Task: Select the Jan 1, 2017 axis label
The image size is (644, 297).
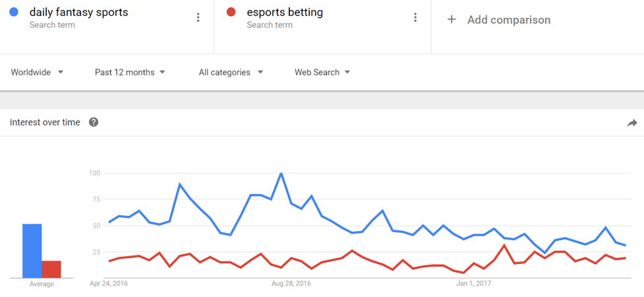Action: coord(474,284)
